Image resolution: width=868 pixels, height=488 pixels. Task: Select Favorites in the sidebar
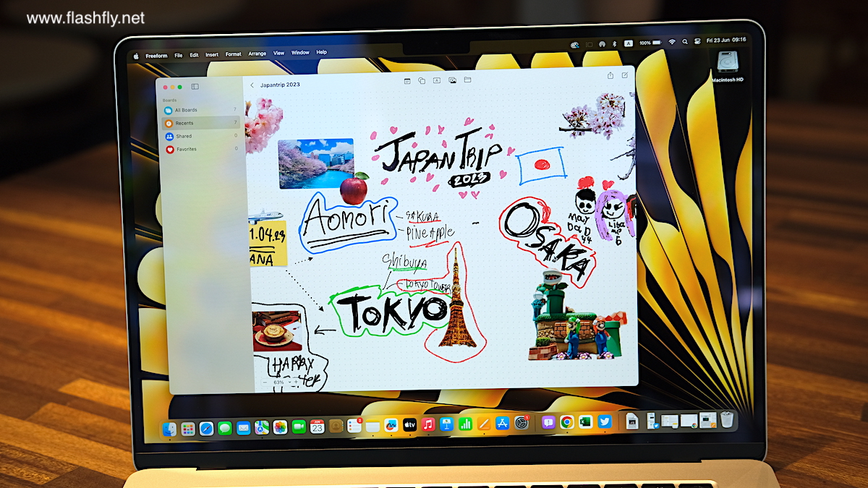click(186, 150)
